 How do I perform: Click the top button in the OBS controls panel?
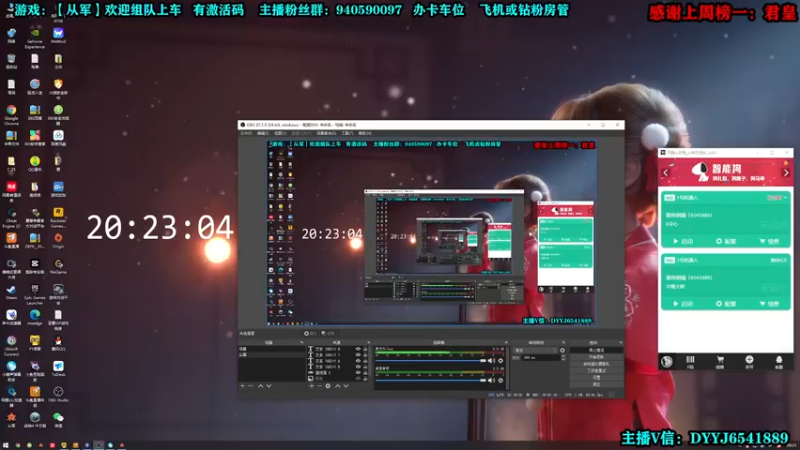tap(596, 350)
